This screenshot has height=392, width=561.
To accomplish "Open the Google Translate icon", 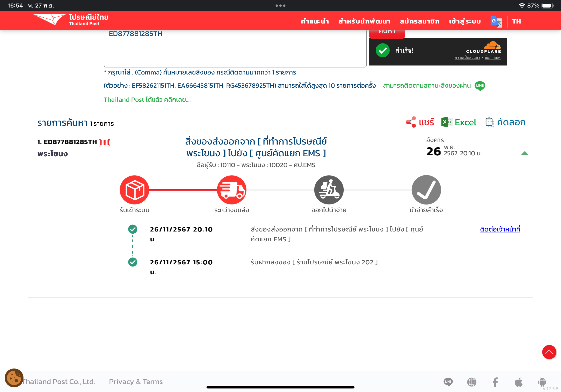I will 496,22.
